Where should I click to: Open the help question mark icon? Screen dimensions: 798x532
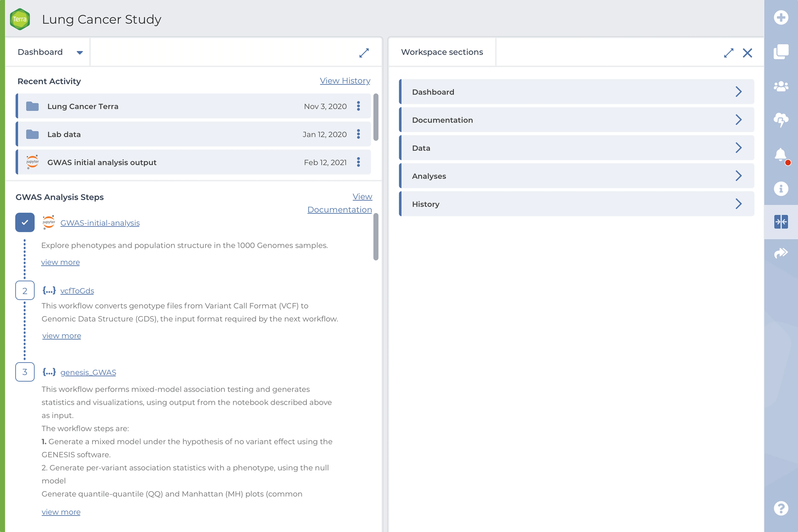pos(781,508)
